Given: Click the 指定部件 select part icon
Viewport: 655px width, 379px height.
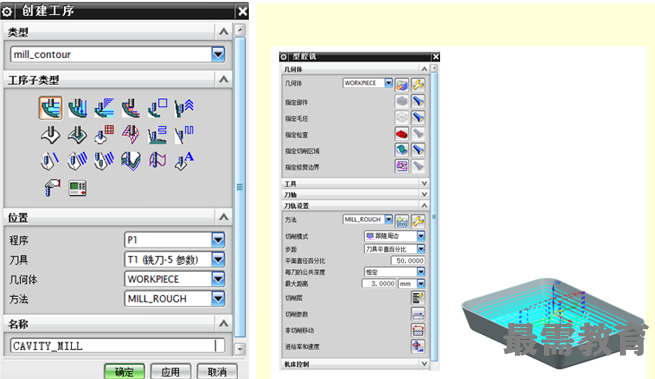Looking at the screenshot, I should click(x=402, y=102).
